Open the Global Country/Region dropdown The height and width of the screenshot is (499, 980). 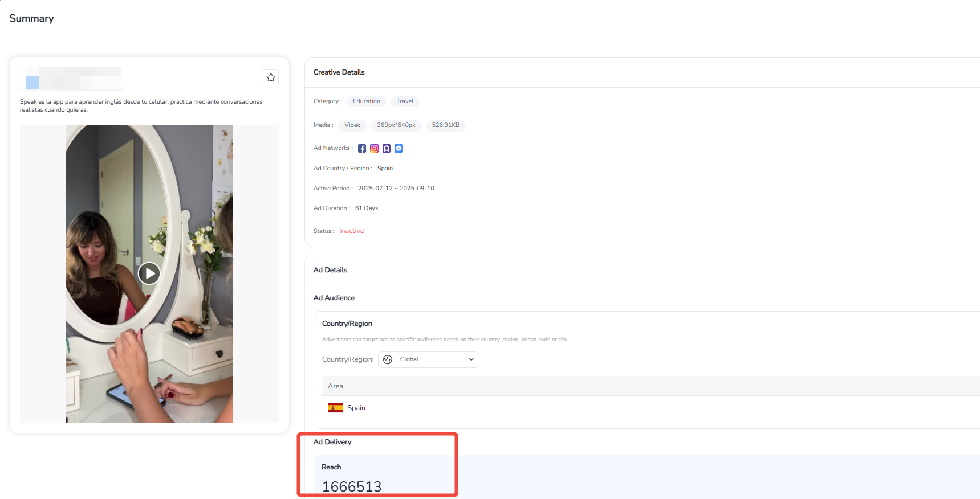click(x=428, y=359)
